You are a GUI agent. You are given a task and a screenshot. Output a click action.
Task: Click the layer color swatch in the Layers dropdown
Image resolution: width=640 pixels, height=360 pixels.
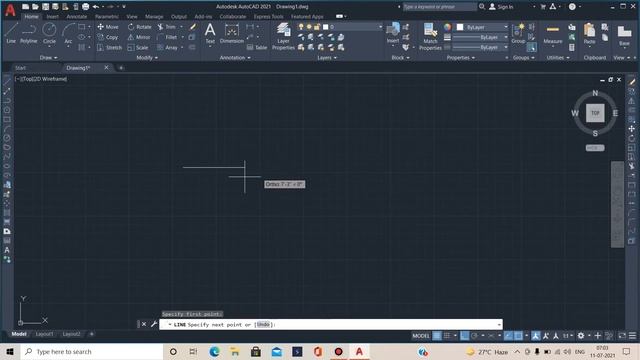tap(325, 27)
